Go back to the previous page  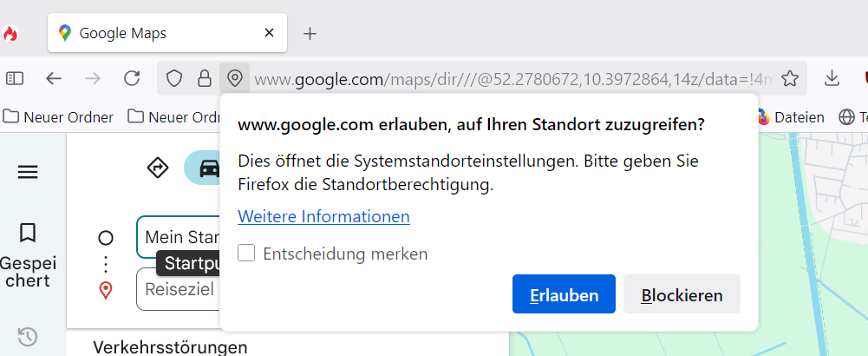pos(54,79)
